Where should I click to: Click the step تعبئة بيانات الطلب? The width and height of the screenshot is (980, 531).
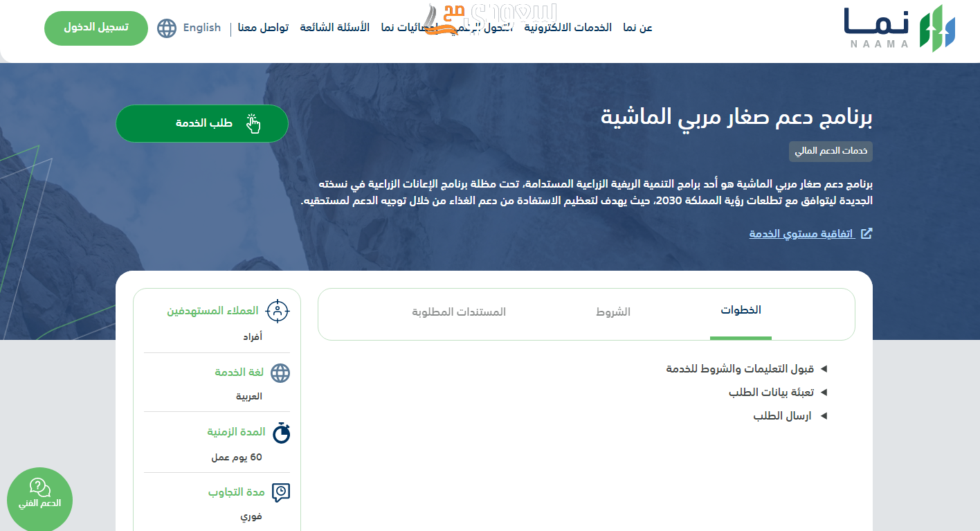pyautogui.click(x=771, y=393)
